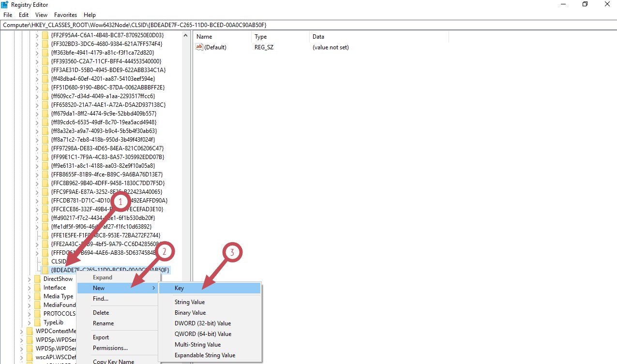Click the Data column header
Viewport: 617px width, 364px height.
pyautogui.click(x=318, y=37)
